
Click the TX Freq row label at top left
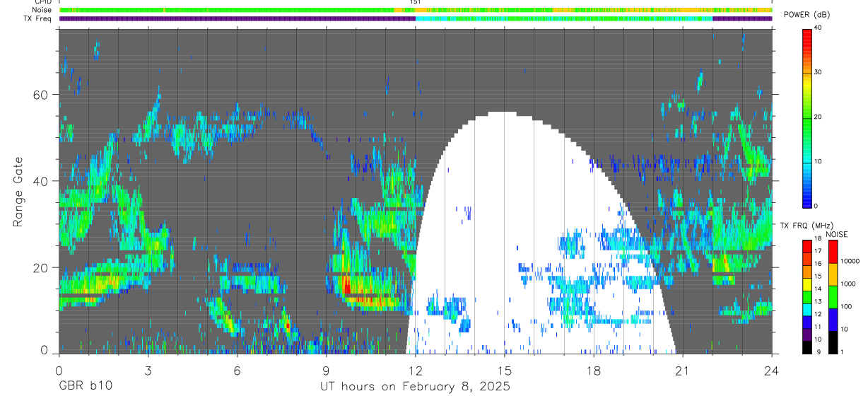pos(38,18)
